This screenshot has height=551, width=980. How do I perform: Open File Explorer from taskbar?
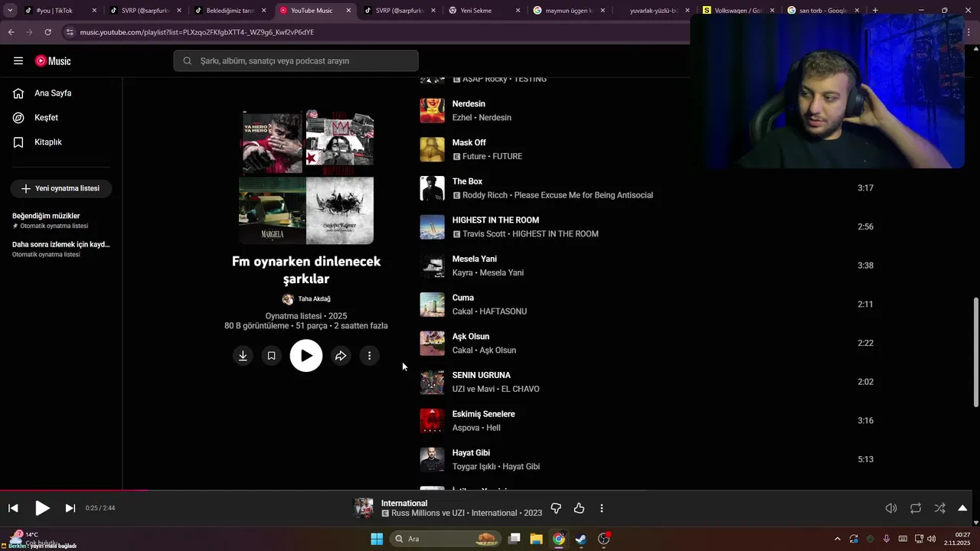tap(537, 539)
